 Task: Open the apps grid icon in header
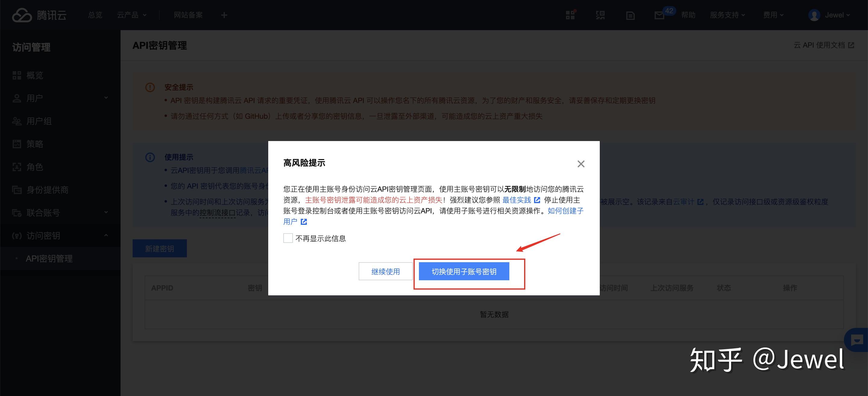point(571,15)
